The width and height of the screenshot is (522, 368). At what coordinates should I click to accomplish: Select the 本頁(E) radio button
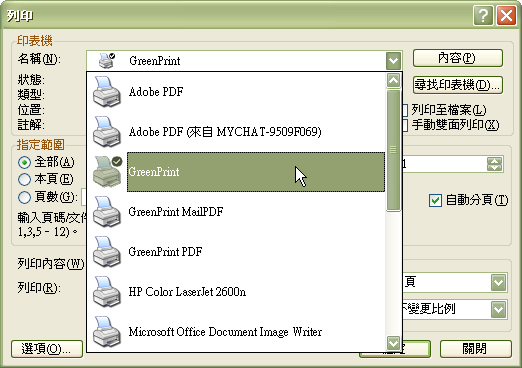click(24, 179)
